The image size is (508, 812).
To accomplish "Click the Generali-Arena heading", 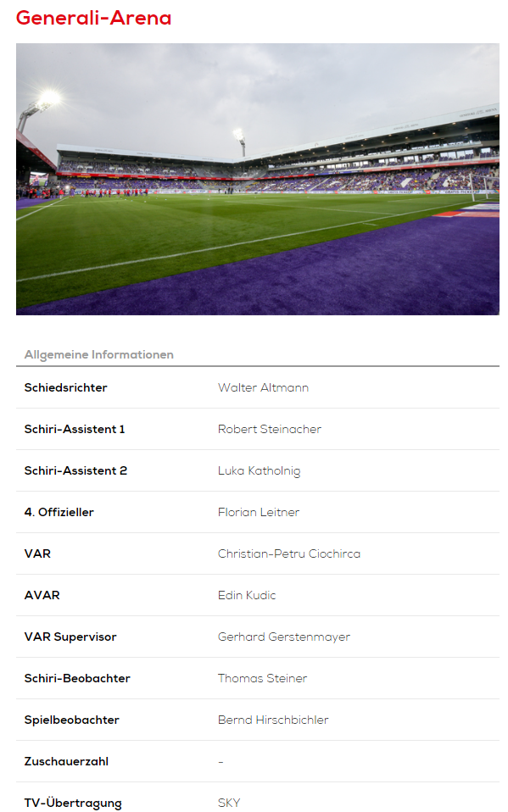I will coord(93,18).
